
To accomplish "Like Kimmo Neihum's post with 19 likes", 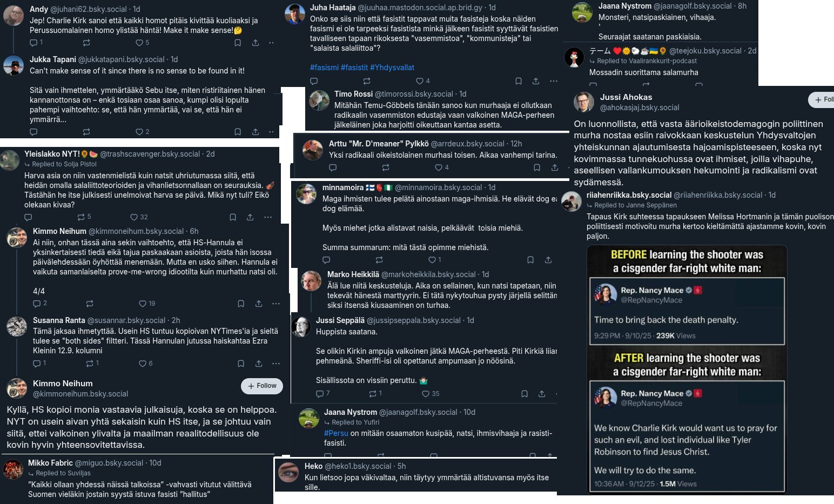I will 147,304.
